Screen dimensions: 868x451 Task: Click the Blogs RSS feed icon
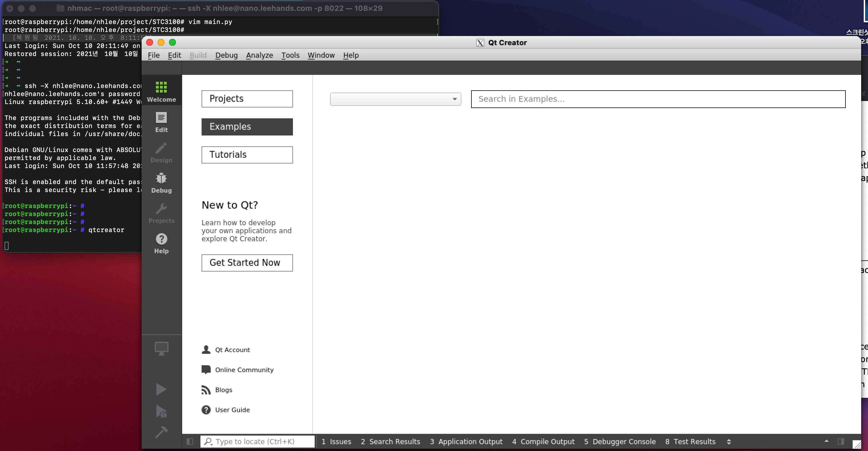pos(206,390)
